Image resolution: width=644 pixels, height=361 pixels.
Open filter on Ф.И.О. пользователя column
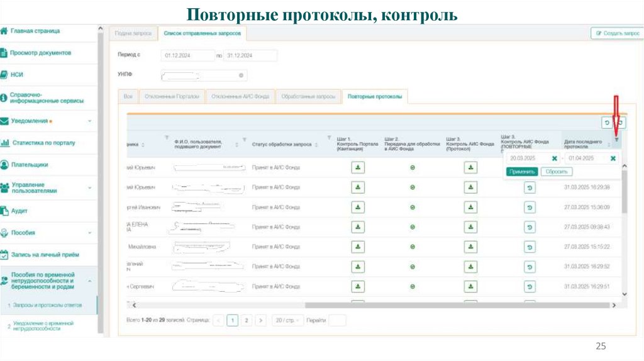tap(245, 140)
